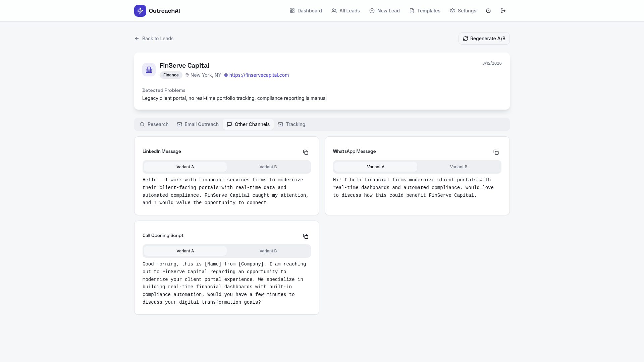The image size is (644, 362).
Task: Go Back to Leads
Action: click(154, 39)
